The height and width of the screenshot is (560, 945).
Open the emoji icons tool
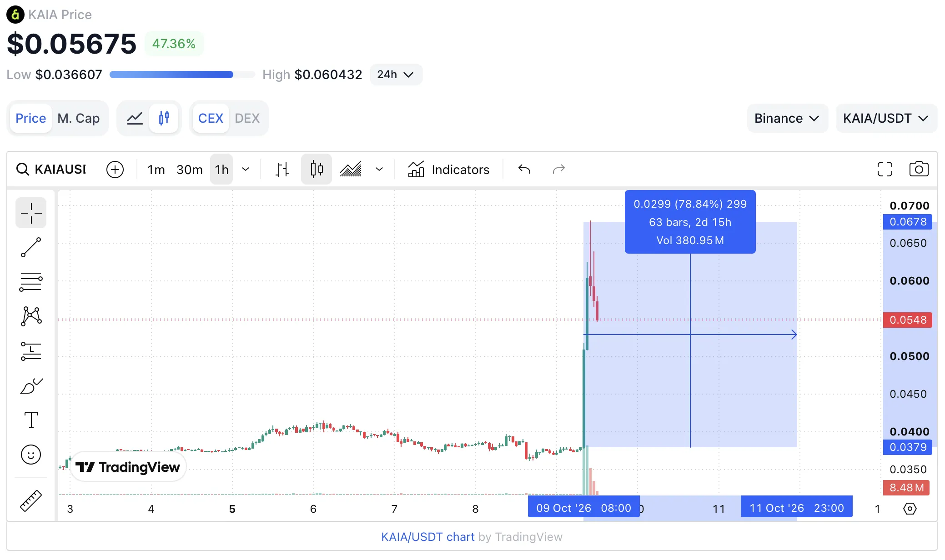coord(31,455)
